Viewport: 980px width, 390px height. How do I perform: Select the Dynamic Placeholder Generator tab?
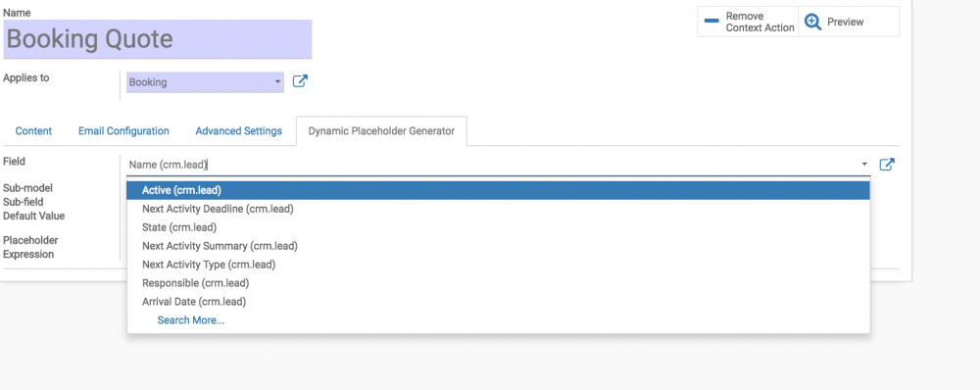[381, 131]
